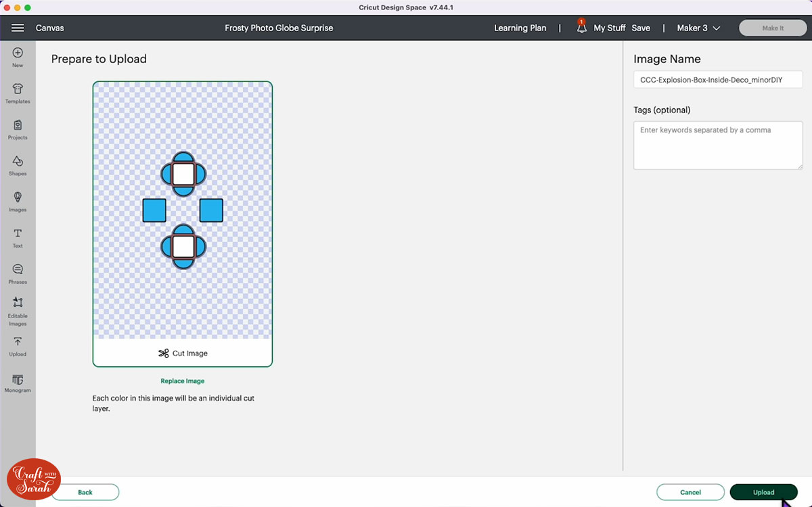Select the Text tool
Viewport: 812px width, 507px height.
18,237
